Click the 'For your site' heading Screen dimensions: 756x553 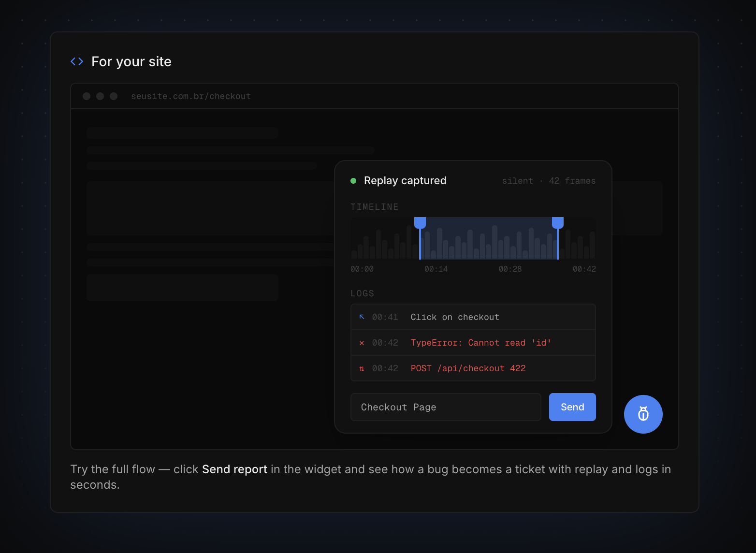tap(131, 61)
